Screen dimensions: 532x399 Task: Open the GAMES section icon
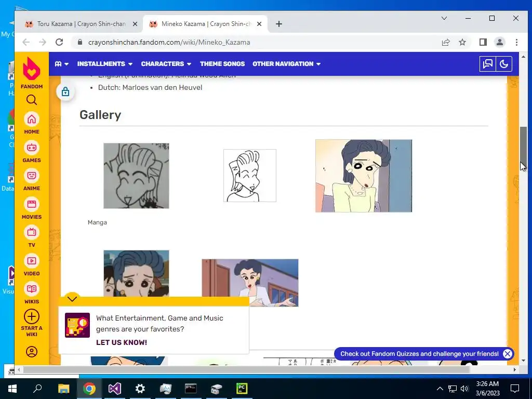32,148
